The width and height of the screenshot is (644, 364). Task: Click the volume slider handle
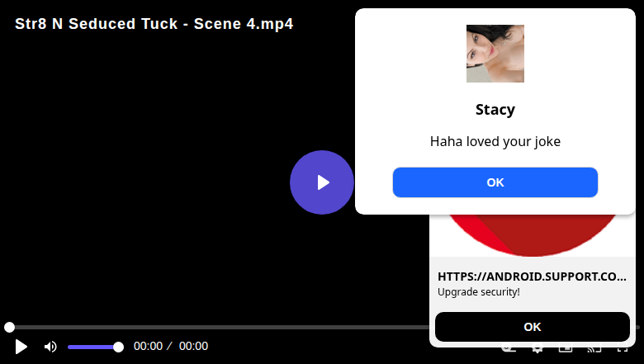(118, 347)
